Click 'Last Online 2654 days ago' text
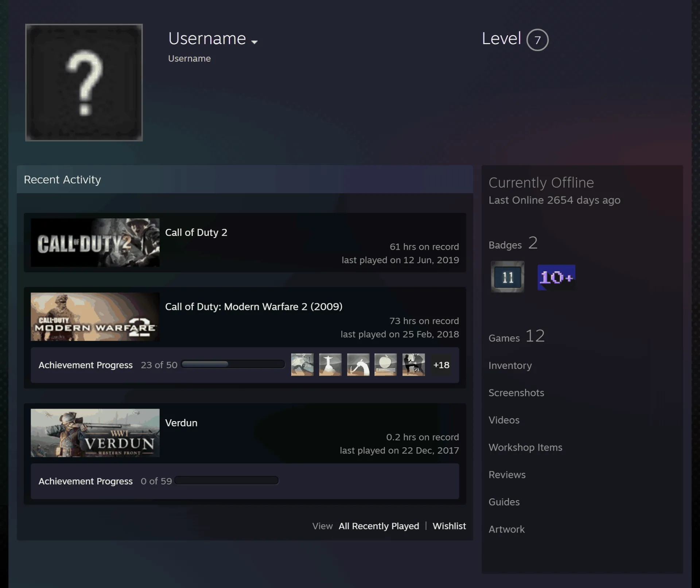 click(555, 200)
